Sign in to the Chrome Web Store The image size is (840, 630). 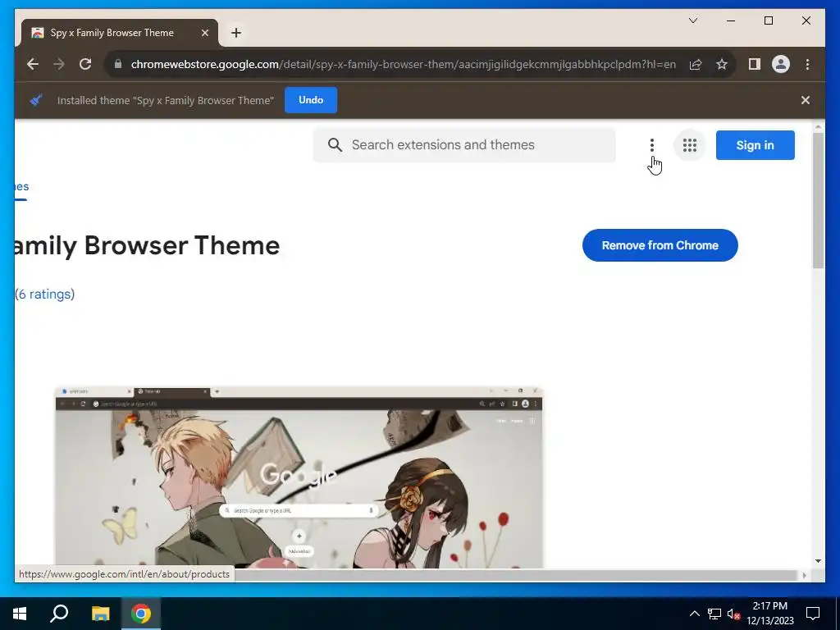[x=755, y=145]
